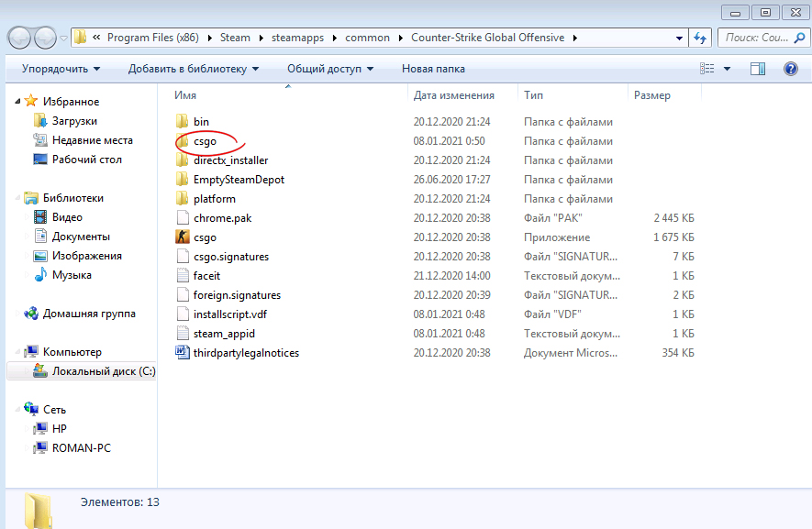
Task: Select the 'platform' folder icon
Action: pos(182,199)
